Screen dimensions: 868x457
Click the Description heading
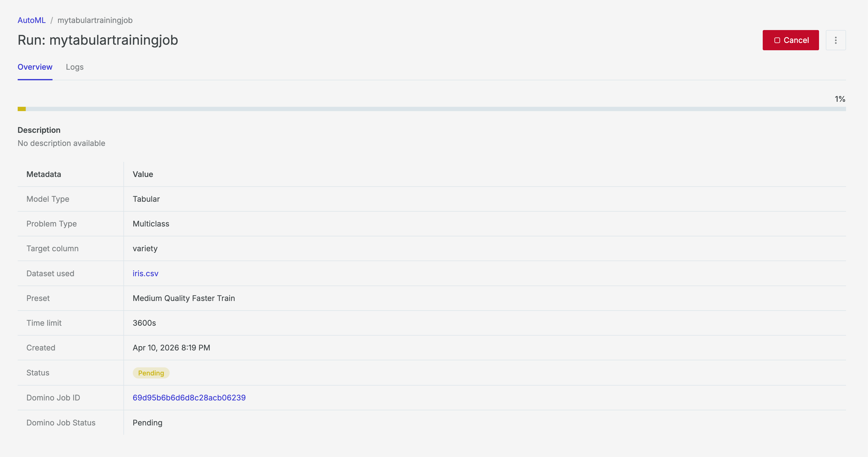point(39,130)
